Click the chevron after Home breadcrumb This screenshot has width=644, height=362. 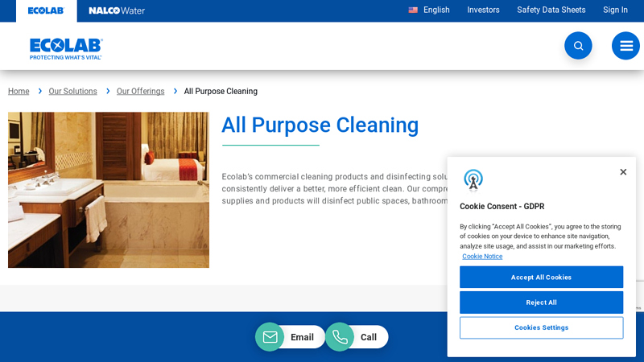pyautogui.click(x=39, y=91)
